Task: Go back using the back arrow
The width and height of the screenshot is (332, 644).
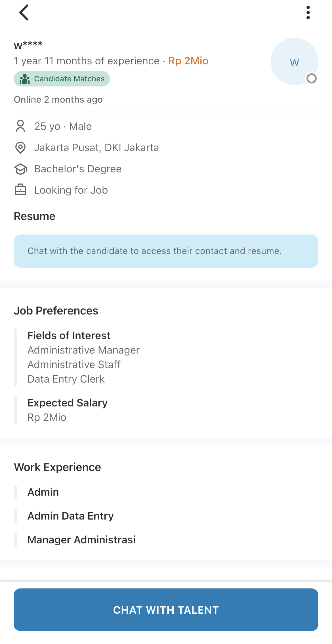Action: (x=24, y=12)
